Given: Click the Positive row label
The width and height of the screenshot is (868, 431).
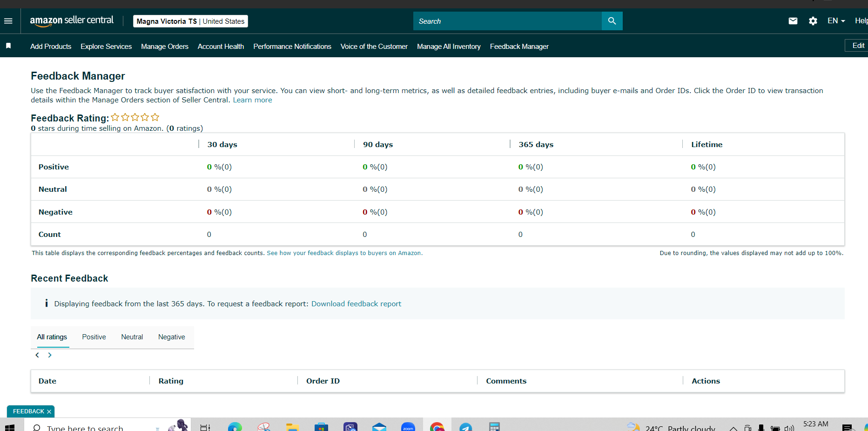Looking at the screenshot, I should (x=54, y=167).
